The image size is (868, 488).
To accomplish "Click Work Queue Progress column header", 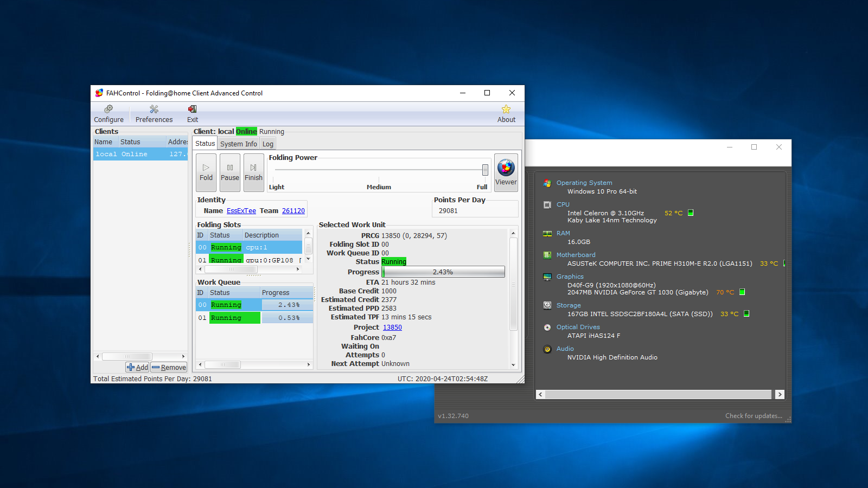I will coord(286,293).
